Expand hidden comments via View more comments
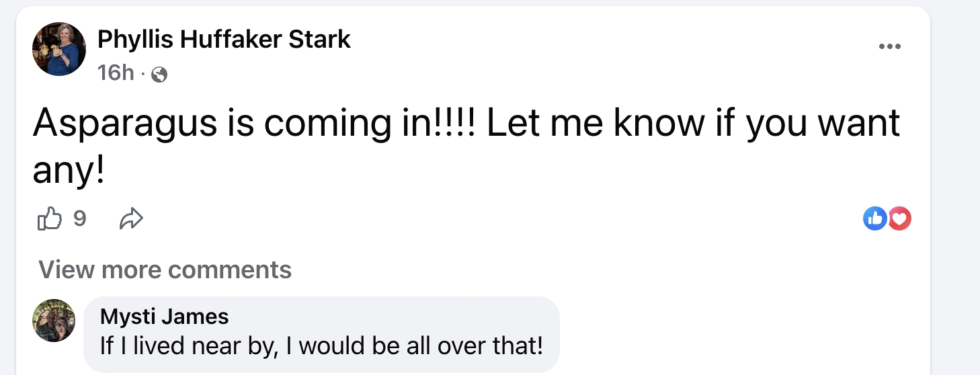 165,269
